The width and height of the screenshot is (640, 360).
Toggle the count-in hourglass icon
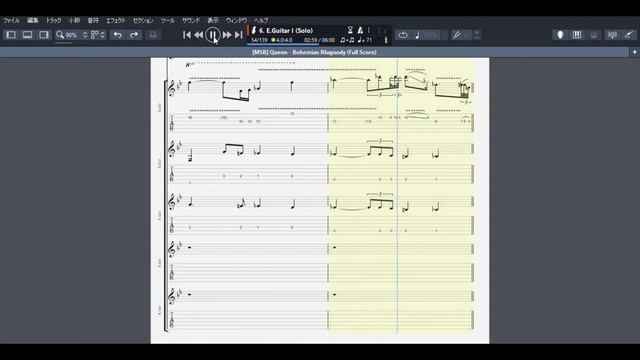(350, 30)
